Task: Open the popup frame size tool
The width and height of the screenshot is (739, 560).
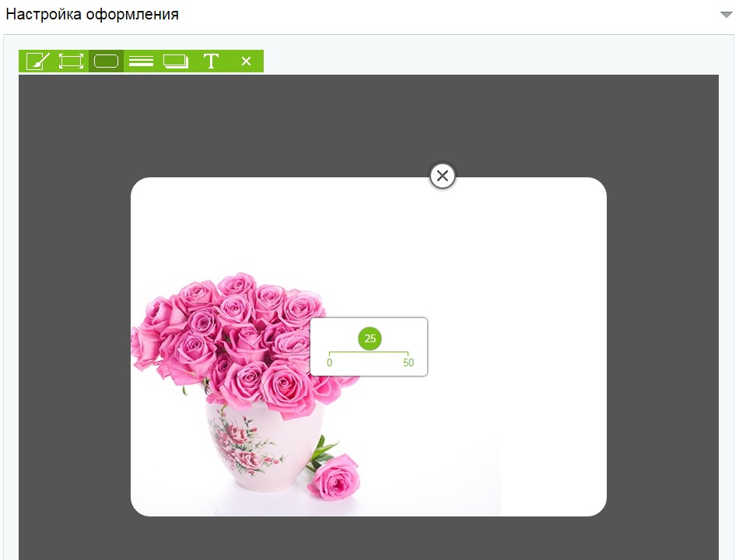Action: point(71,61)
